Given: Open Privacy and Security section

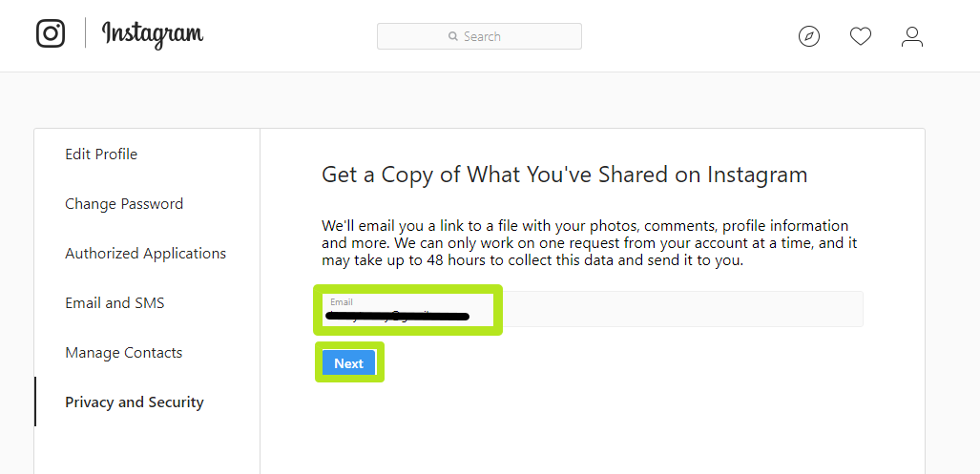Looking at the screenshot, I should point(135,402).
